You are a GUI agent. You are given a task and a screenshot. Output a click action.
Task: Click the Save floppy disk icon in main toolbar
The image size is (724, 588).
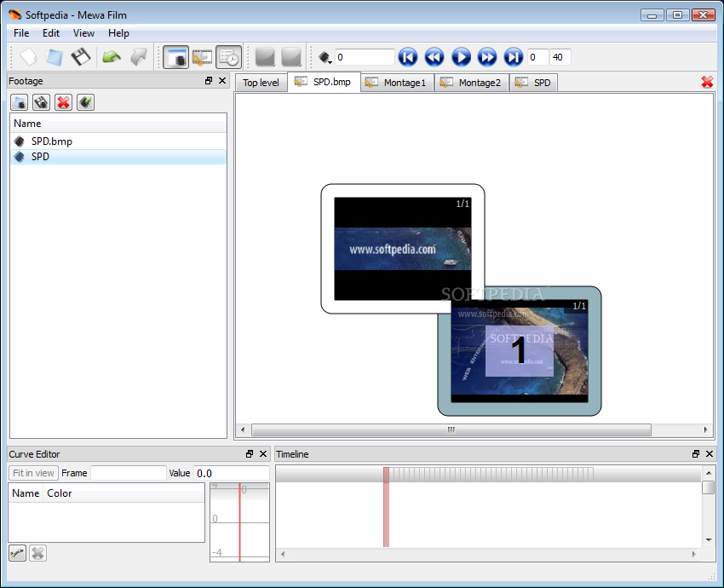(81, 57)
